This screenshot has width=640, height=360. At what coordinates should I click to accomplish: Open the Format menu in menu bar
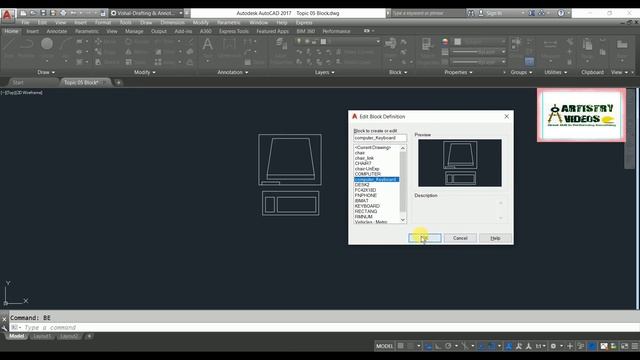(x=103, y=22)
